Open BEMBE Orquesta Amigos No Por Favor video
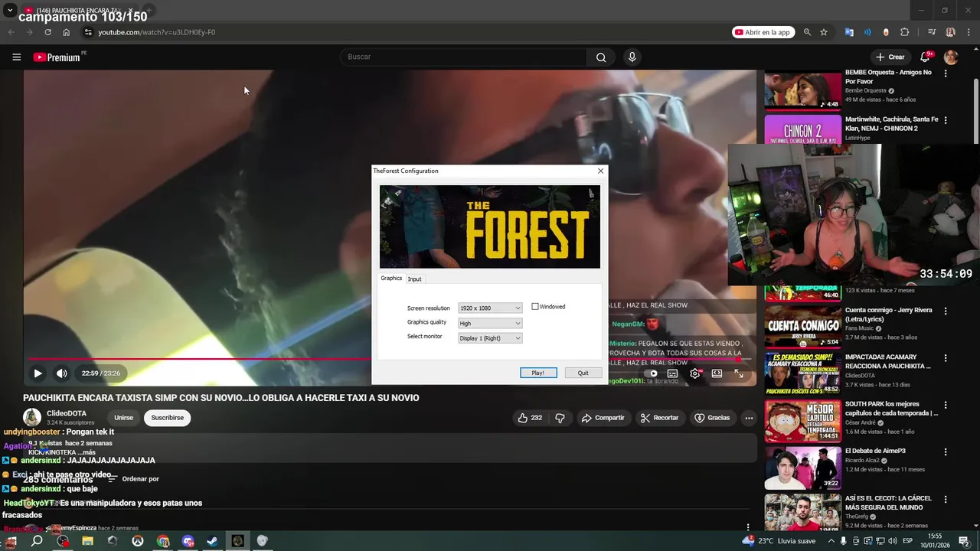The image size is (980, 551). point(889,77)
